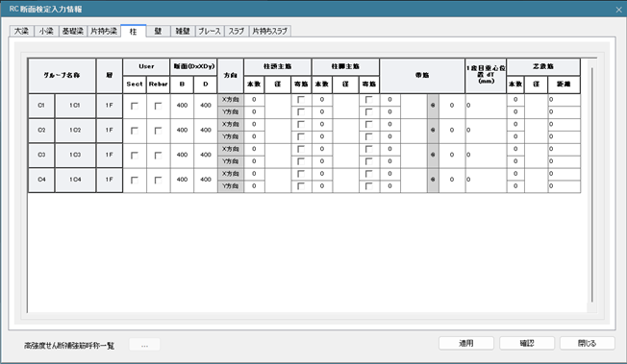Click X方向 cell in row C1
627x364 pixels.
(x=231, y=100)
